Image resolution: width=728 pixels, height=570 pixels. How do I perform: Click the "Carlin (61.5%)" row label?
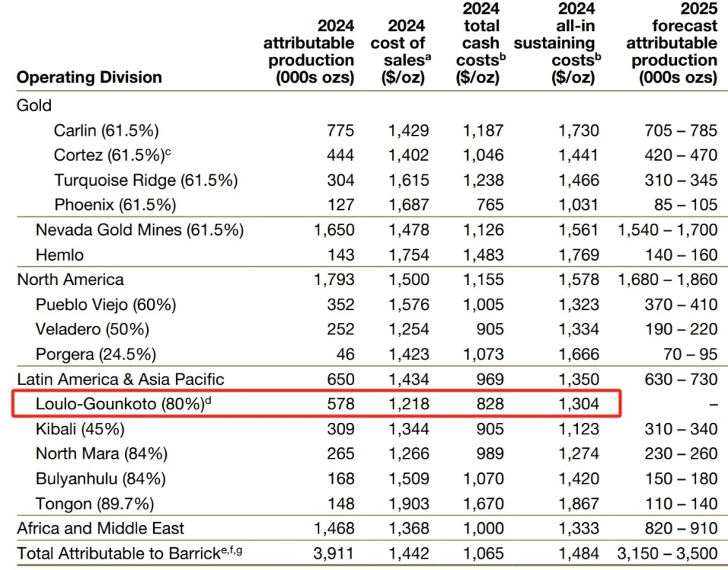tap(106, 130)
